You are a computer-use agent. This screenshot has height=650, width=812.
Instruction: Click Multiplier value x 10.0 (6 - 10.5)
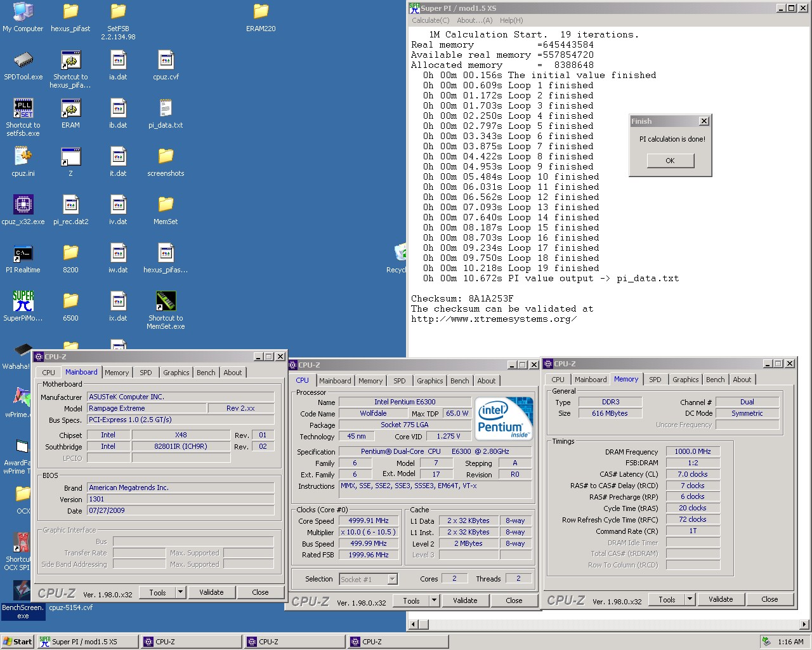369,532
